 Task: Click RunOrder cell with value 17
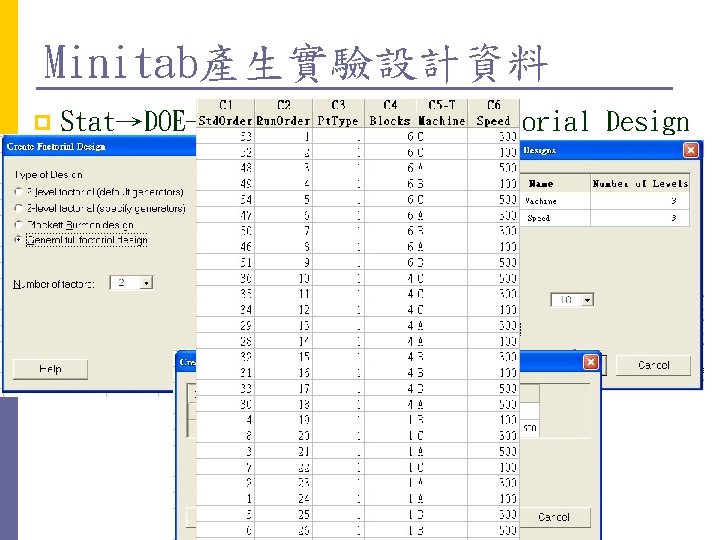[283, 388]
